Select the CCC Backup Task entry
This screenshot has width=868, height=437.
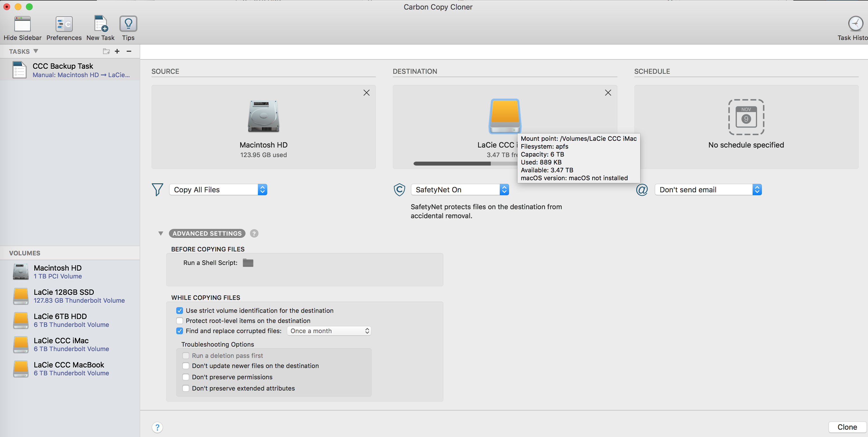70,70
